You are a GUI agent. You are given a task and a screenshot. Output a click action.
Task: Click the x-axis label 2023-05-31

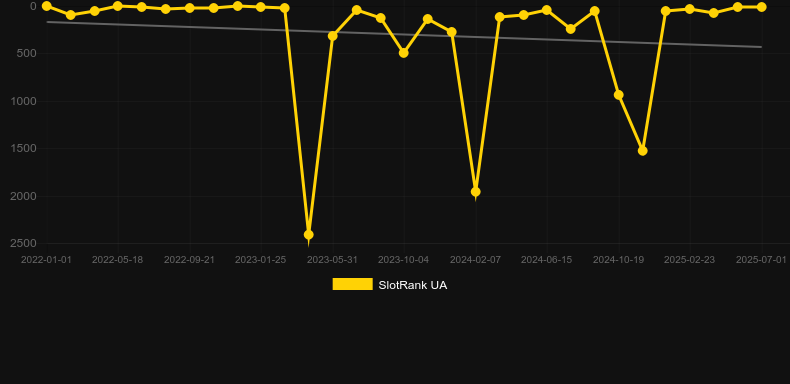click(x=332, y=260)
